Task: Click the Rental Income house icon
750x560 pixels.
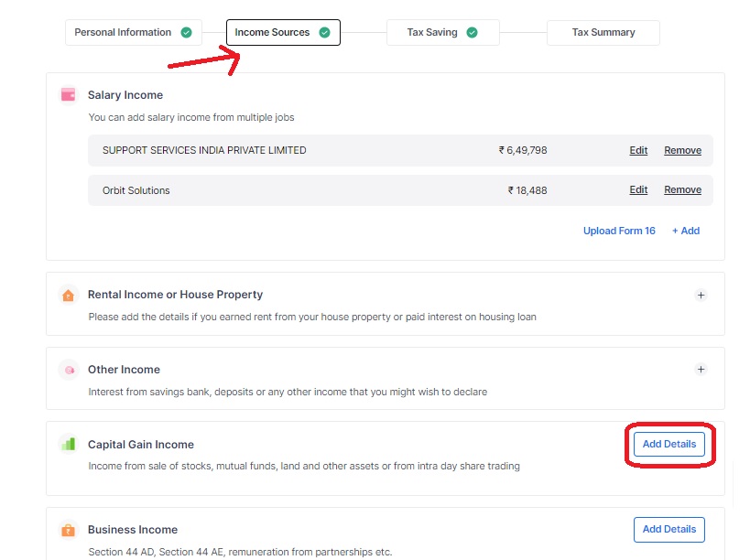Action: pyautogui.click(x=67, y=295)
